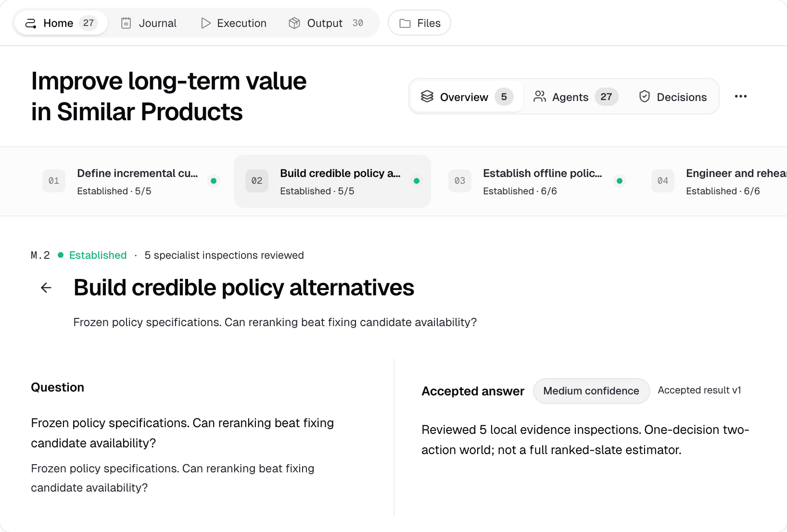Click the Reviewed 5 local evidence inspections text

(x=585, y=440)
